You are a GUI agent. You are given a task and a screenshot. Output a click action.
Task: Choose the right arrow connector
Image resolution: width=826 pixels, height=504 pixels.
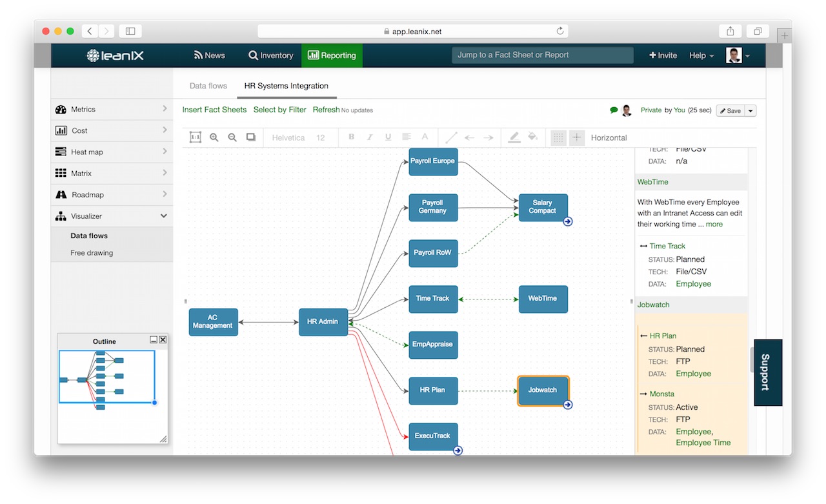click(489, 137)
